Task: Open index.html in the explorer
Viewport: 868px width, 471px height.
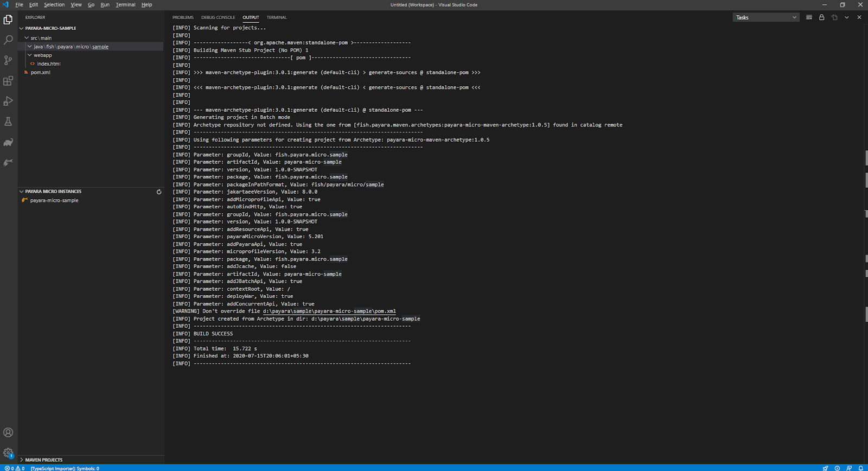Action: tap(48, 64)
